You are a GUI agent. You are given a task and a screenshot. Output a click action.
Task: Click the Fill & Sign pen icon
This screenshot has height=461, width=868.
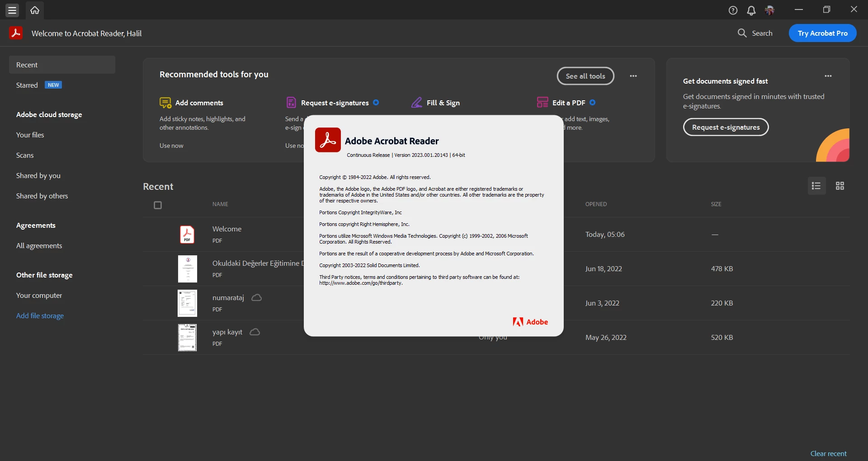coord(416,103)
